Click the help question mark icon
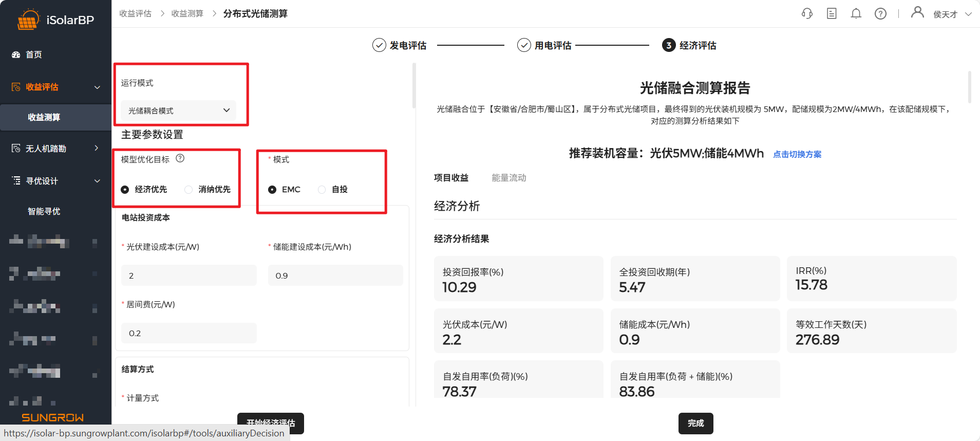 (x=880, y=14)
